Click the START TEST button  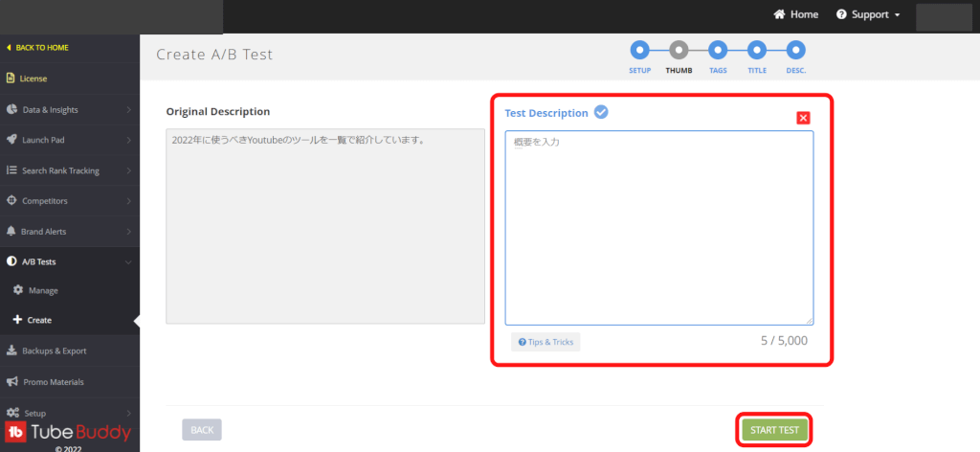click(774, 430)
